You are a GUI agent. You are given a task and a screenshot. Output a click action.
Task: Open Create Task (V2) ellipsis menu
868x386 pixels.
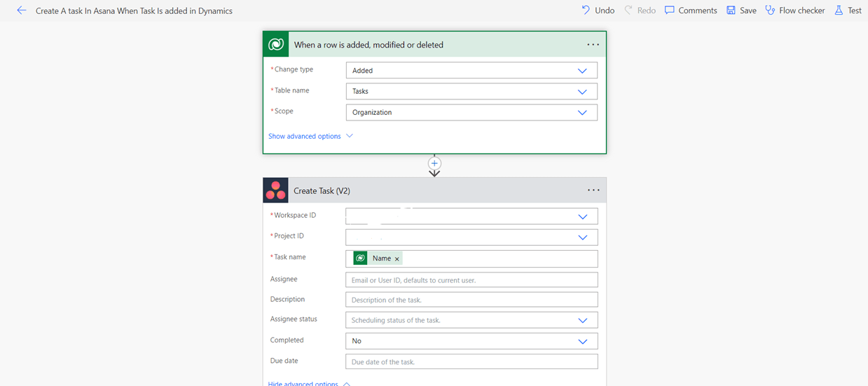pos(593,191)
